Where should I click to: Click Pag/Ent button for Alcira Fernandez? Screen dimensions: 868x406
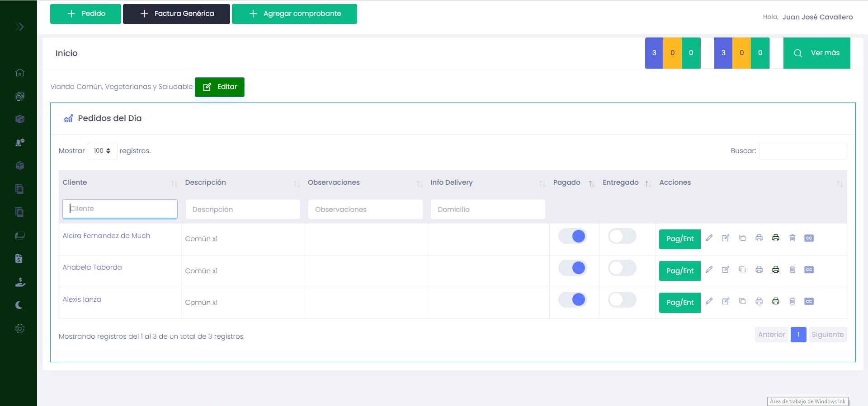point(680,239)
